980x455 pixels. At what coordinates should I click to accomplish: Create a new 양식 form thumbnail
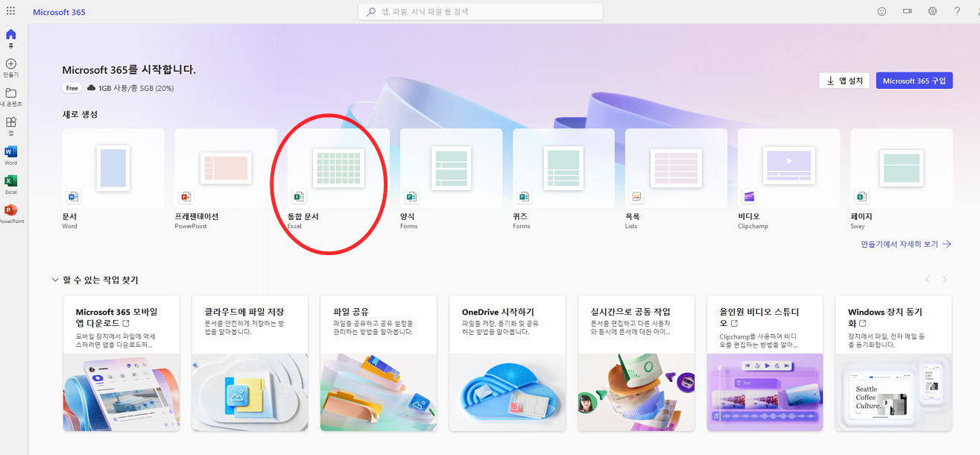point(451,168)
